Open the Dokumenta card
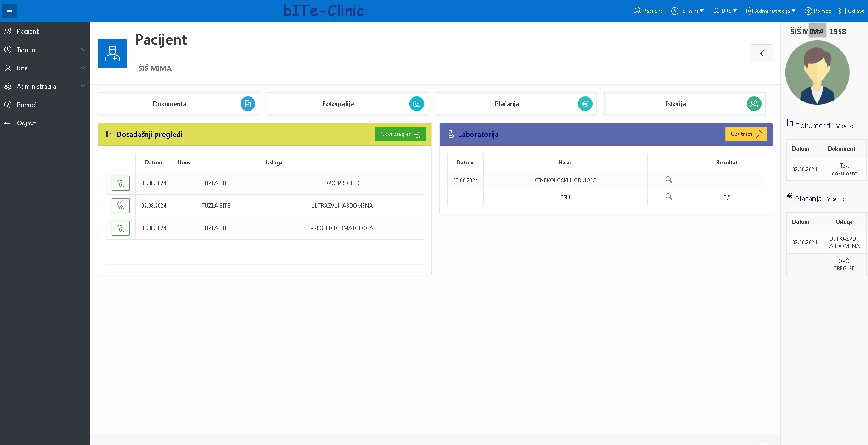Image resolution: width=868 pixels, height=445 pixels. pyautogui.click(x=179, y=104)
